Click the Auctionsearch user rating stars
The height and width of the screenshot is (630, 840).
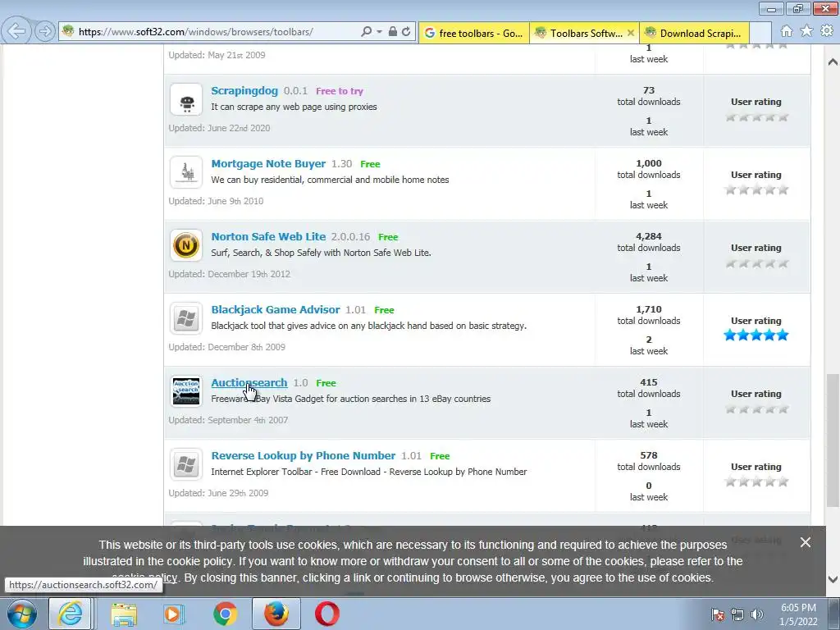coord(756,409)
